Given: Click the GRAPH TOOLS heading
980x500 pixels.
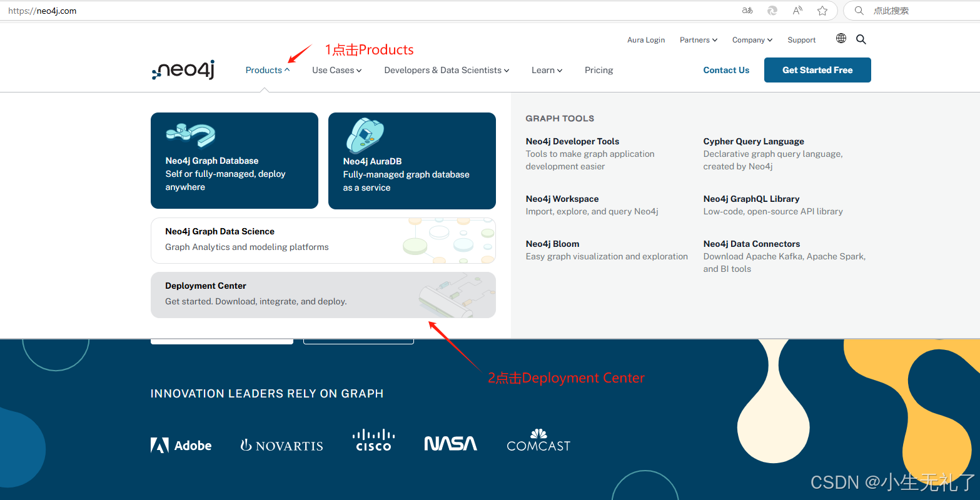Looking at the screenshot, I should click(x=560, y=118).
